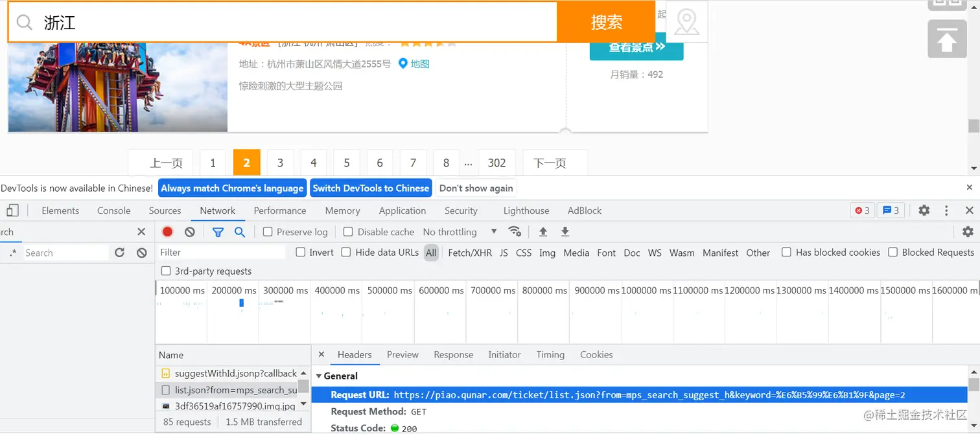Check Has blocked cookies checkbox
Screen dimensions: 980x434
coord(786,252)
